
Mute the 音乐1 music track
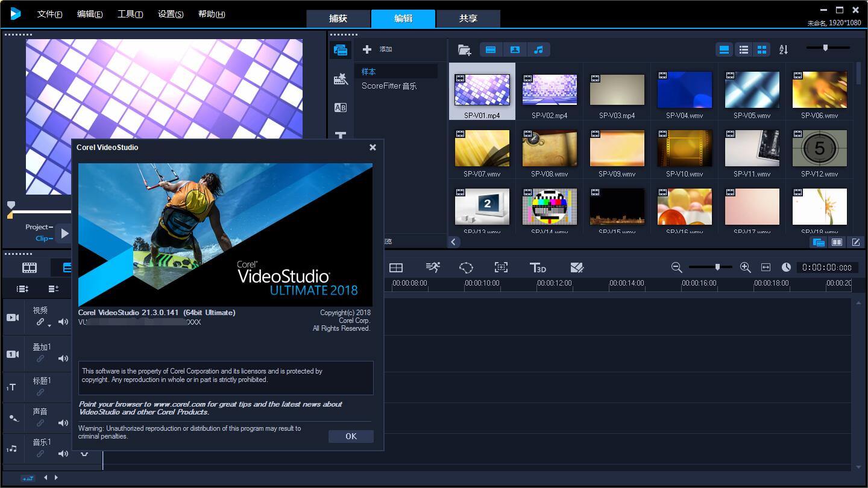pyautogui.click(x=63, y=454)
